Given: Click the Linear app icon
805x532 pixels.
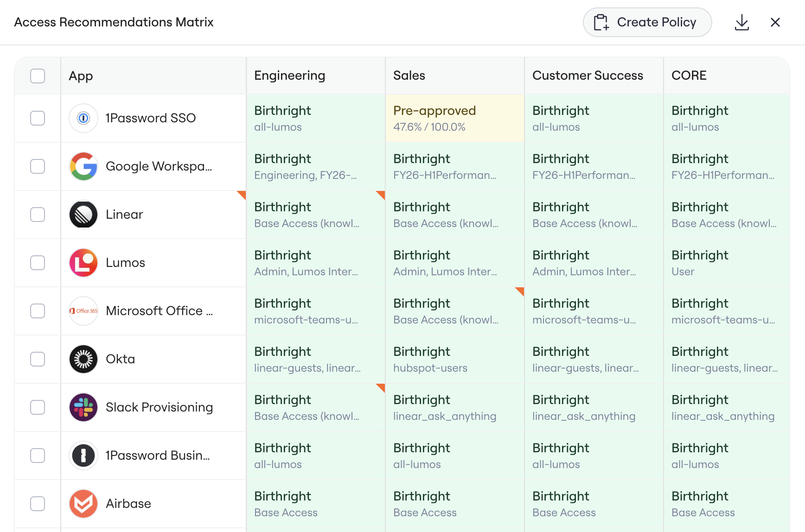Looking at the screenshot, I should [83, 215].
